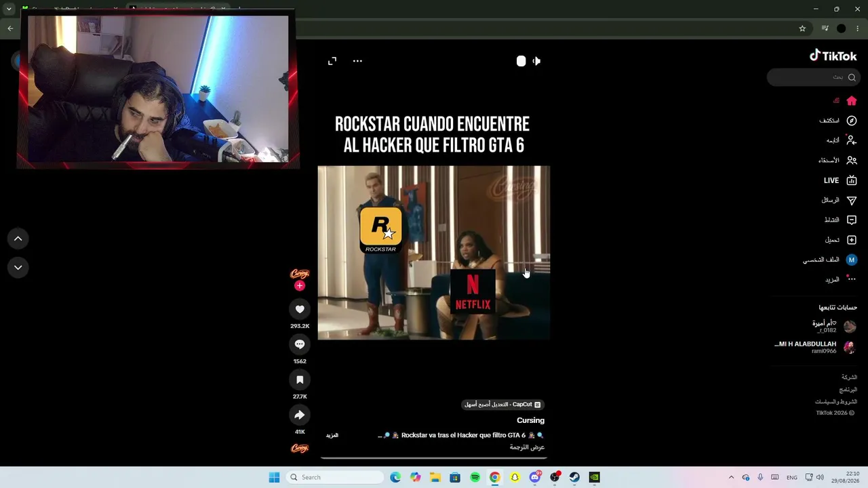The width and height of the screenshot is (868, 488).
Task: Like the video with the heart icon
Action: pyautogui.click(x=300, y=309)
